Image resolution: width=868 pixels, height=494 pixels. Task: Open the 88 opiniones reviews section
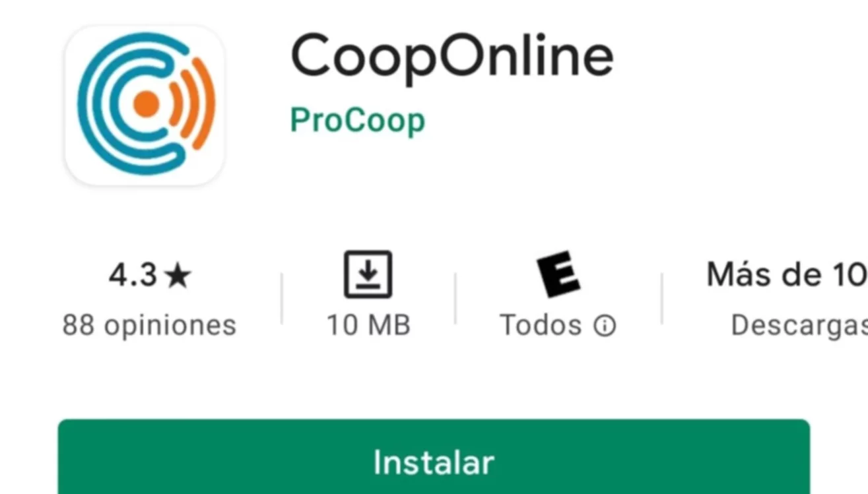click(x=149, y=325)
